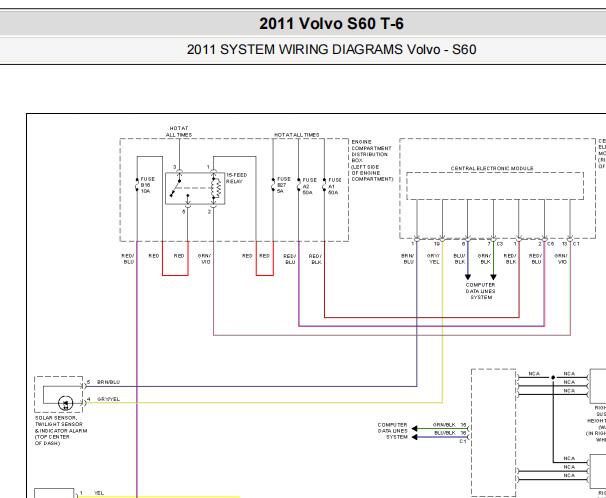Click the RED/BLK label below the module
606x498 pixels.
(x=510, y=259)
